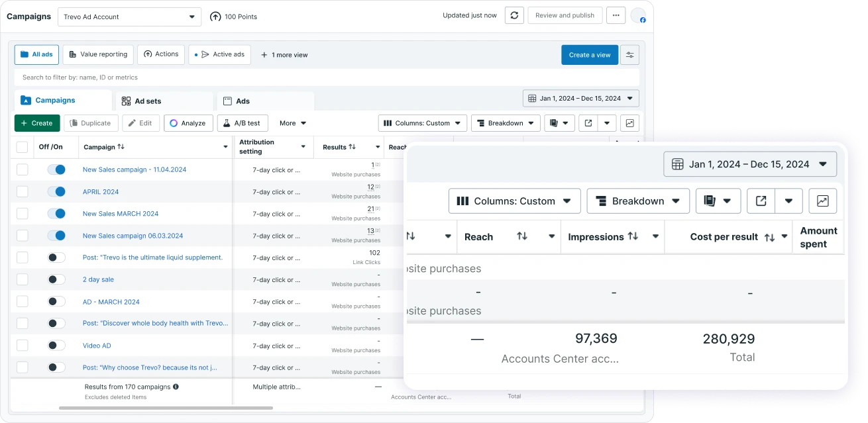Turn off the New Sales campaign - 11.04.2024 toggle

[x=56, y=169]
